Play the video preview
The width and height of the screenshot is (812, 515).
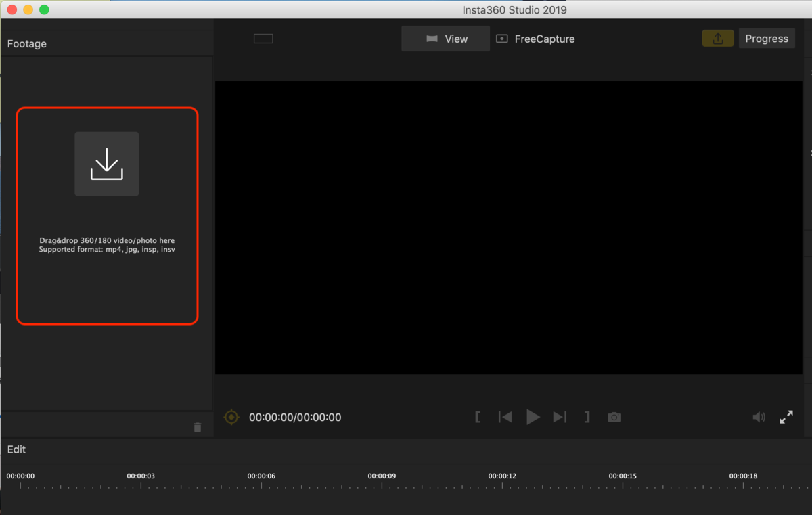point(533,417)
